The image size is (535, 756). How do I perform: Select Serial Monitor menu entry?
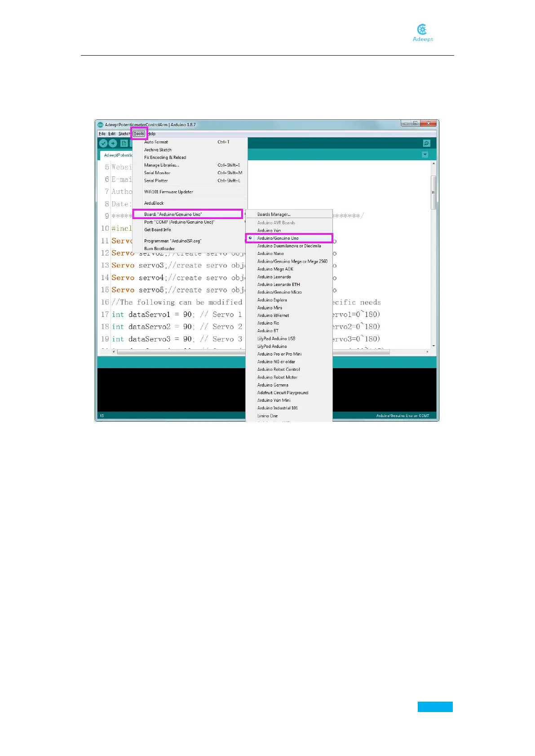(x=190, y=173)
